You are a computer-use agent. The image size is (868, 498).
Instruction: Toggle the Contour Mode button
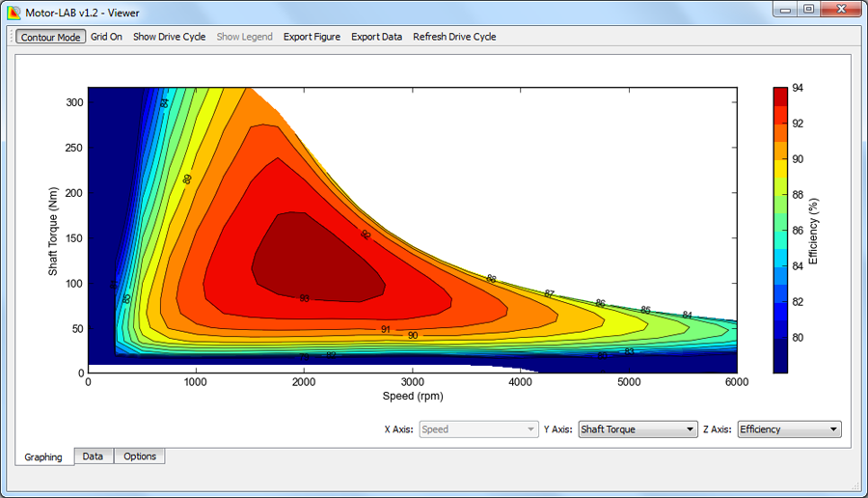pos(50,37)
